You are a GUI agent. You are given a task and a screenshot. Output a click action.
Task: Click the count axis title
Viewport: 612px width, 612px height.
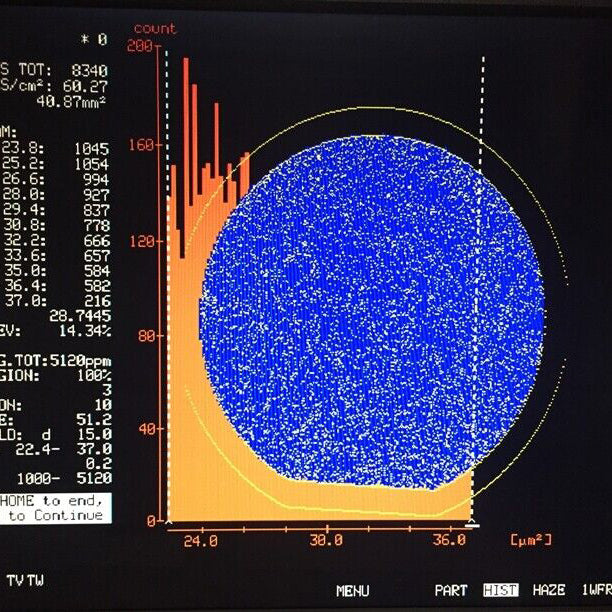155,28
